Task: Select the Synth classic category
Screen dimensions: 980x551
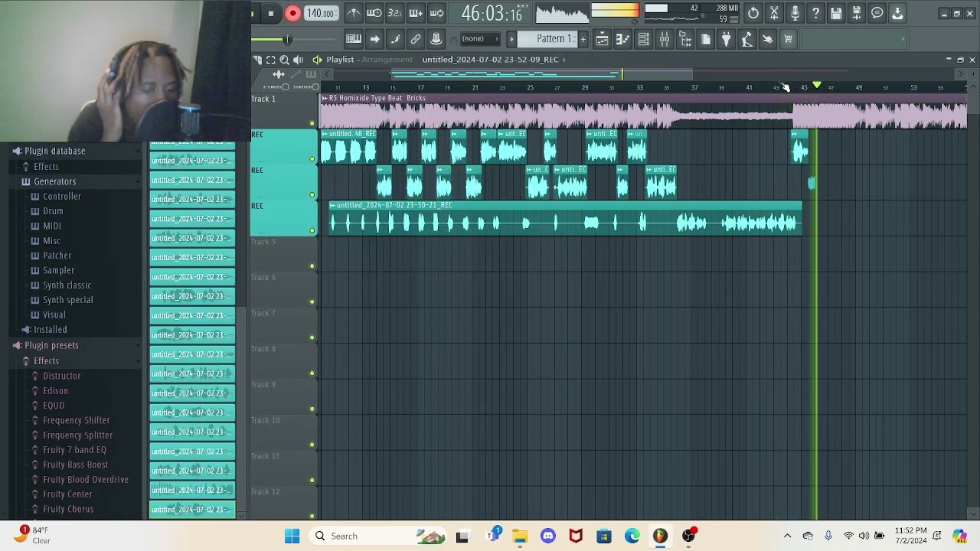Action: pyautogui.click(x=67, y=285)
